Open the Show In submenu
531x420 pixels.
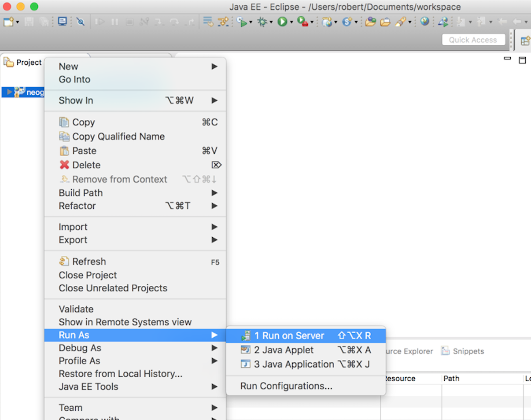click(x=135, y=101)
